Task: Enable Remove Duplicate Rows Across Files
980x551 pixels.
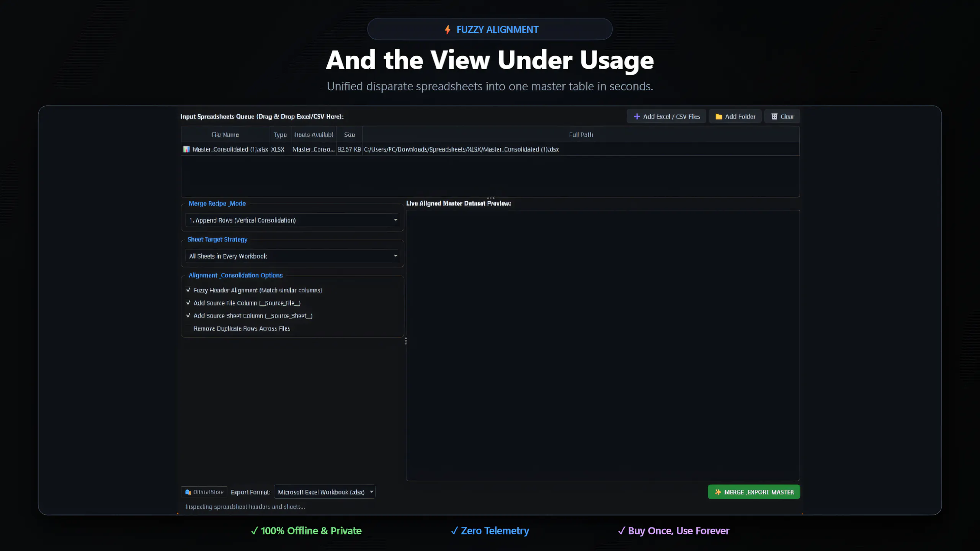Action: tap(188, 328)
